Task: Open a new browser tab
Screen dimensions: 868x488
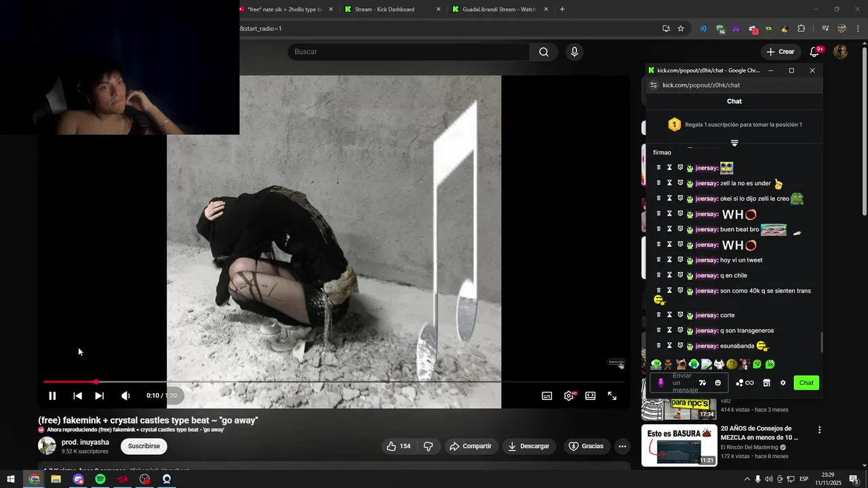Action: pyautogui.click(x=562, y=9)
